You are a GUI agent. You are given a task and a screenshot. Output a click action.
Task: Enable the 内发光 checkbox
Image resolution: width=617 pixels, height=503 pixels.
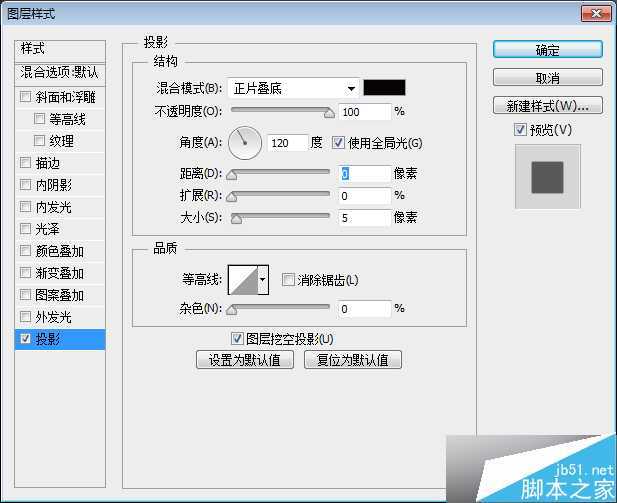tap(26, 207)
